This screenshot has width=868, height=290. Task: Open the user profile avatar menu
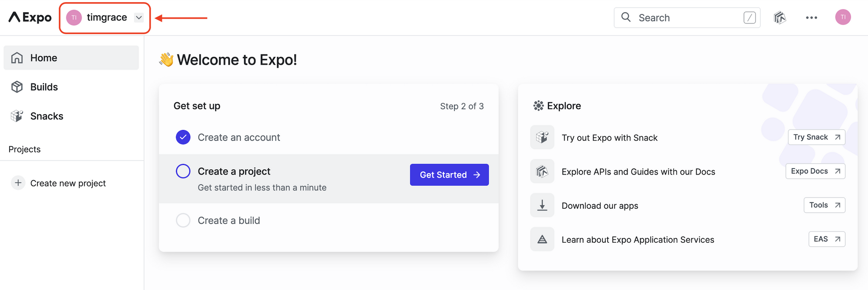[843, 17]
